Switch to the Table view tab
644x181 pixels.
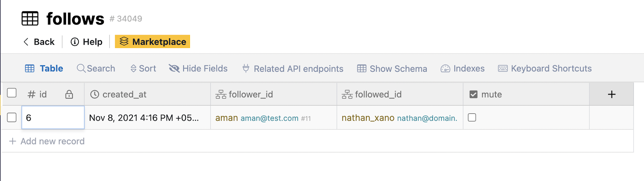coord(44,69)
